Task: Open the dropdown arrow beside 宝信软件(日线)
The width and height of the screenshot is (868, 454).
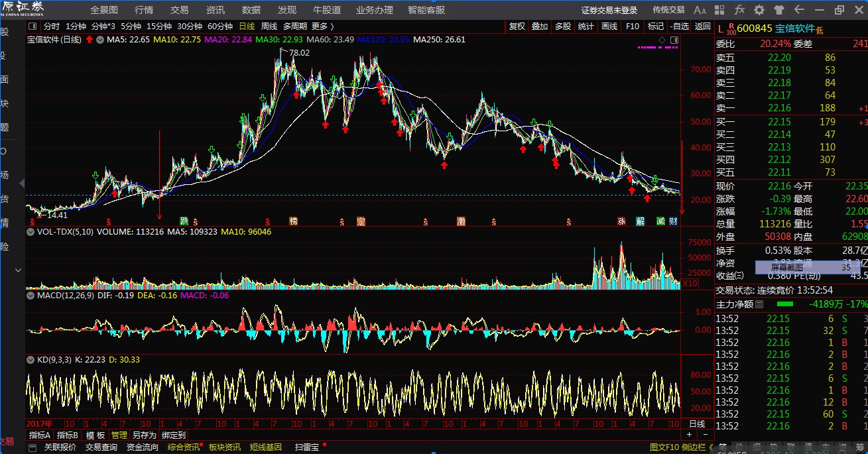Action: click(x=100, y=40)
